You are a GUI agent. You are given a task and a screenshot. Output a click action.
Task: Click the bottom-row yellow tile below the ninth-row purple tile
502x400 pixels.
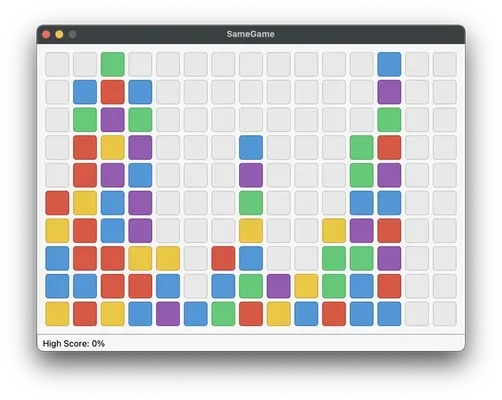(x=279, y=314)
